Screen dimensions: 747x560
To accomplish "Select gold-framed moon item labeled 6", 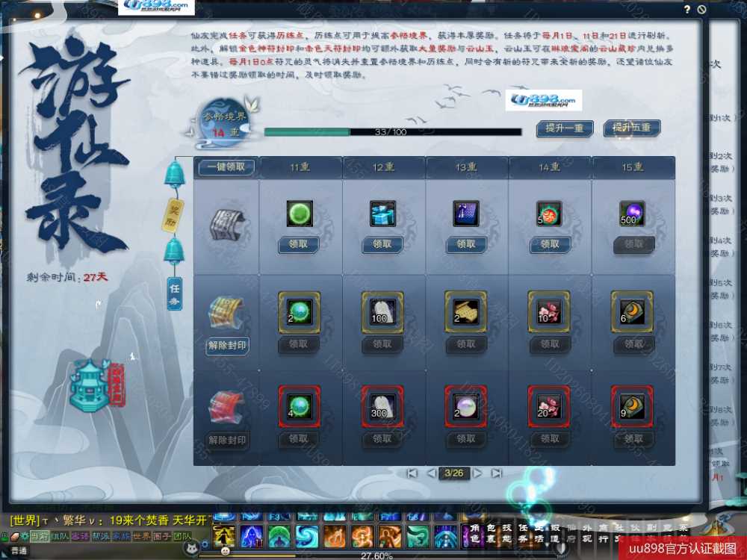I will tap(632, 312).
